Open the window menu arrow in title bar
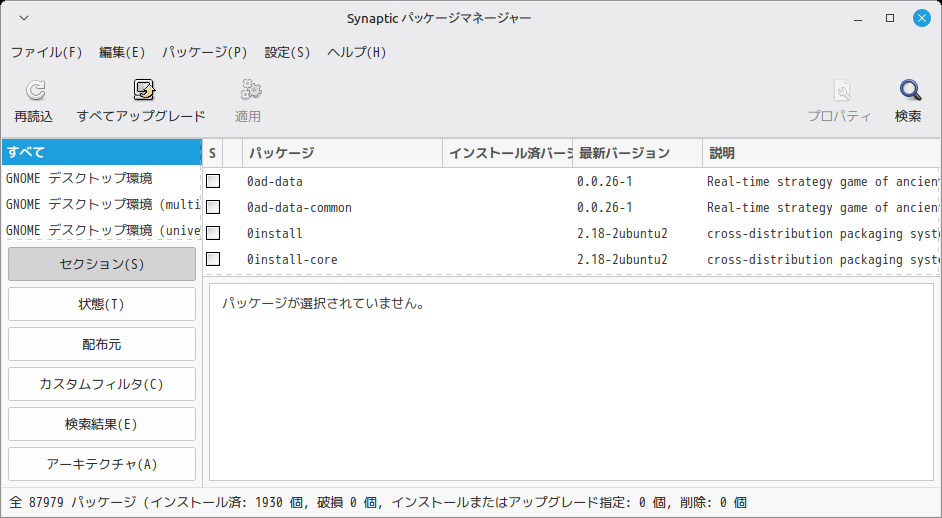The image size is (942, 518). (x=24, y=18)
